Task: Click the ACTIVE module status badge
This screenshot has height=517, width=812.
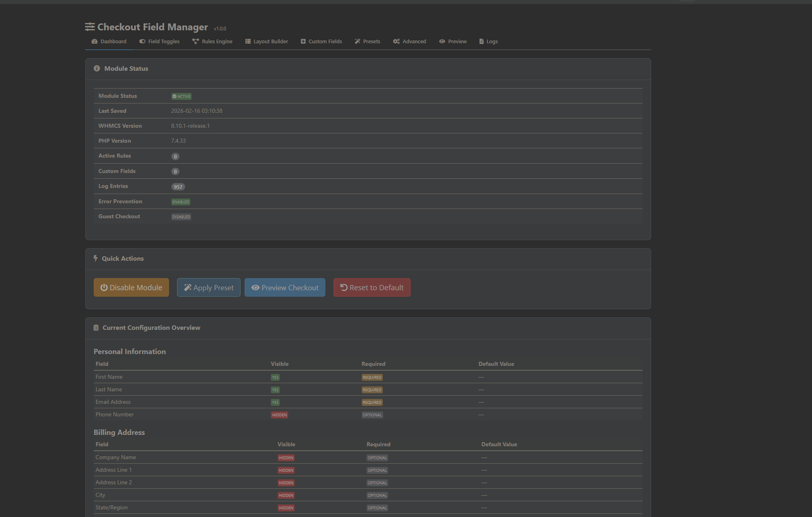Action: (181, 96)
